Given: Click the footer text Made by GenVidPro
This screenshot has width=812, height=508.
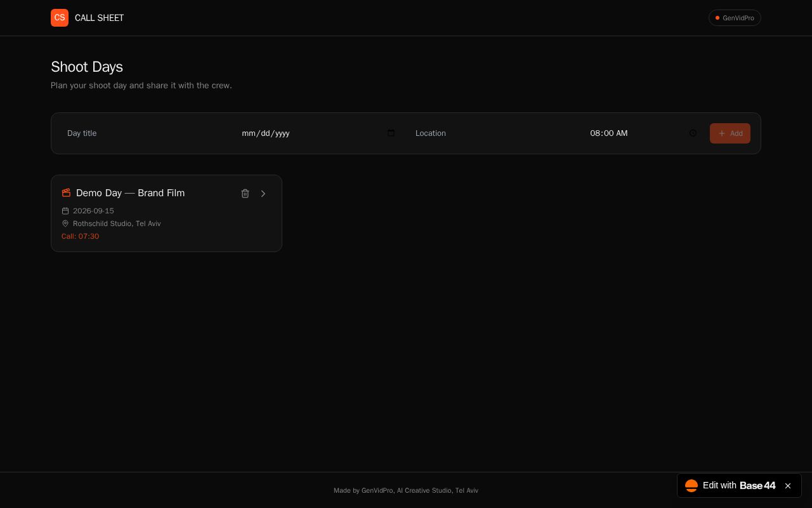Looking at the screenshot, I should click(x=406, y=490).
